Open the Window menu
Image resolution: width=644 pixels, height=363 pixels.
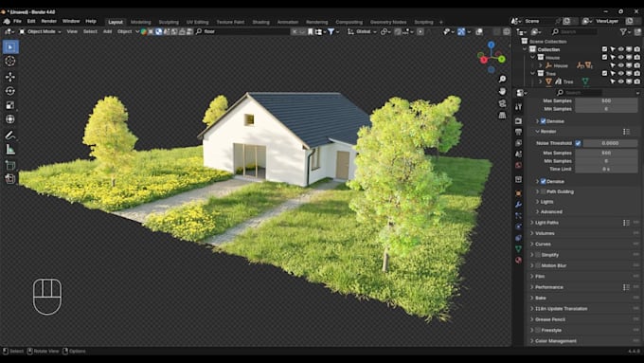(x=71, y=22)
